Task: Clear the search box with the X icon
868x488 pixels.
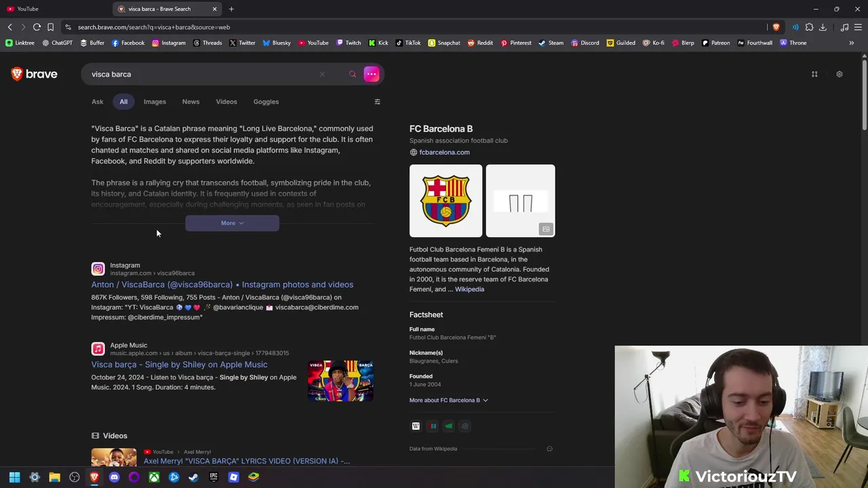Action: pos(322,74)
